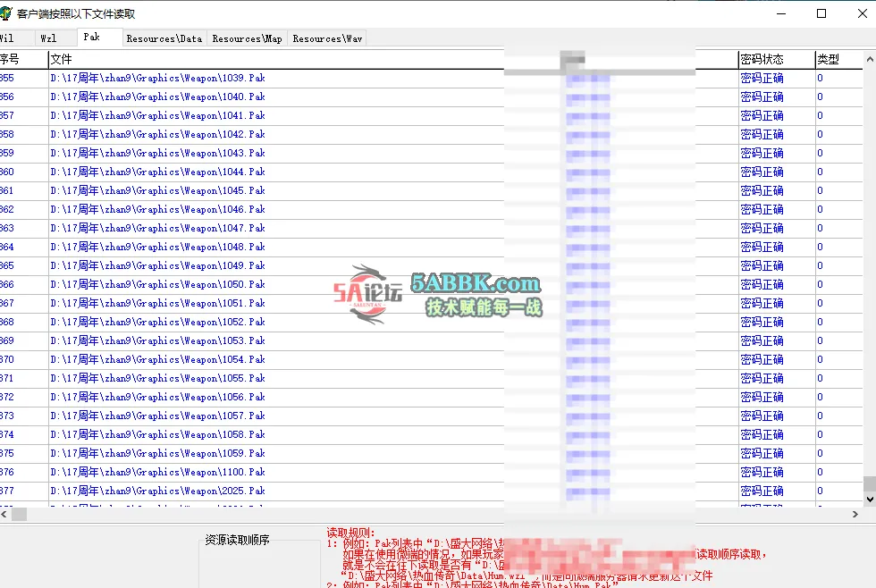Image resolution: width=876 pixels, height=588 pixels.
Task: Click the 资源读取顺序 group label
Action: [238, 540]
